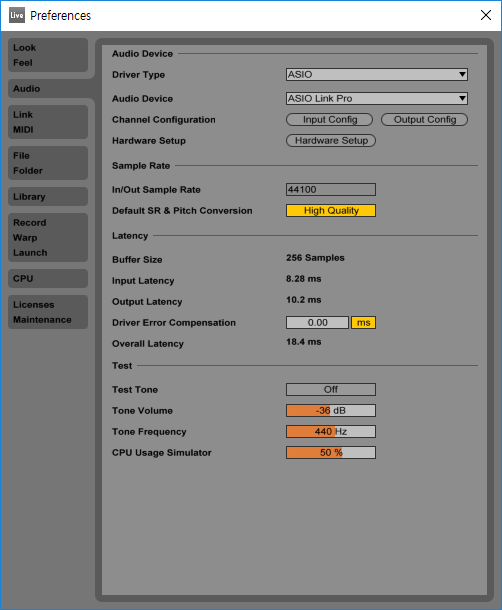Click the Output Config button

(x=424, y=119)
